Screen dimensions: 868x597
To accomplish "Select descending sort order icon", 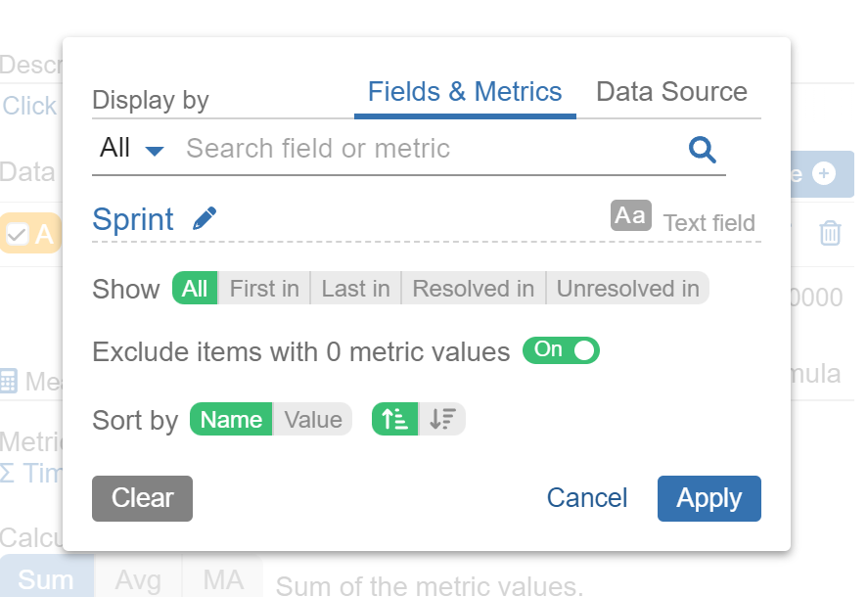I will pos(442,419).
